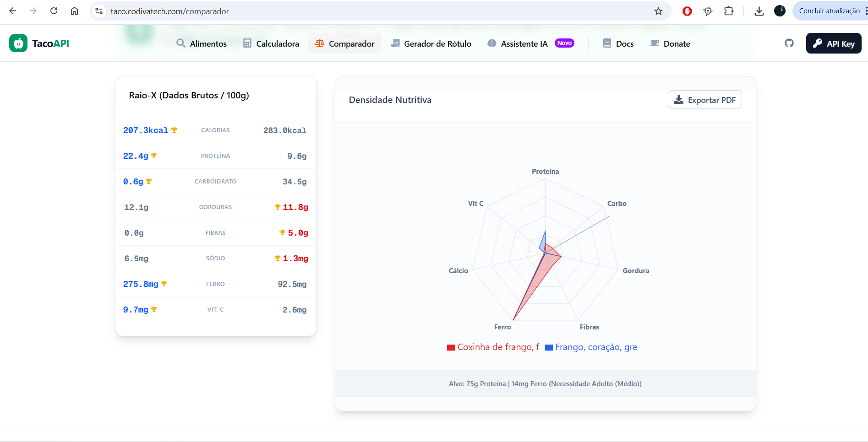Reload the page
Viewport: 868px width, 442px height.
(54, 11)
